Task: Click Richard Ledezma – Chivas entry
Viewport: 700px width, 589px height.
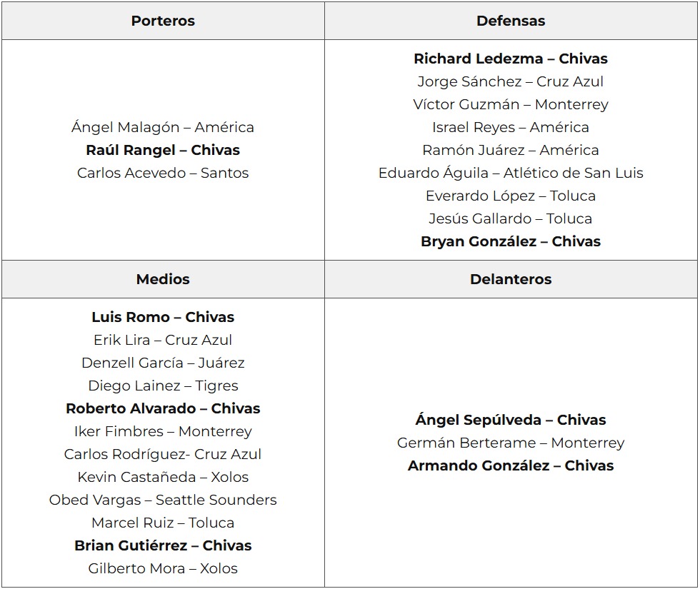Action: point(511,59)
